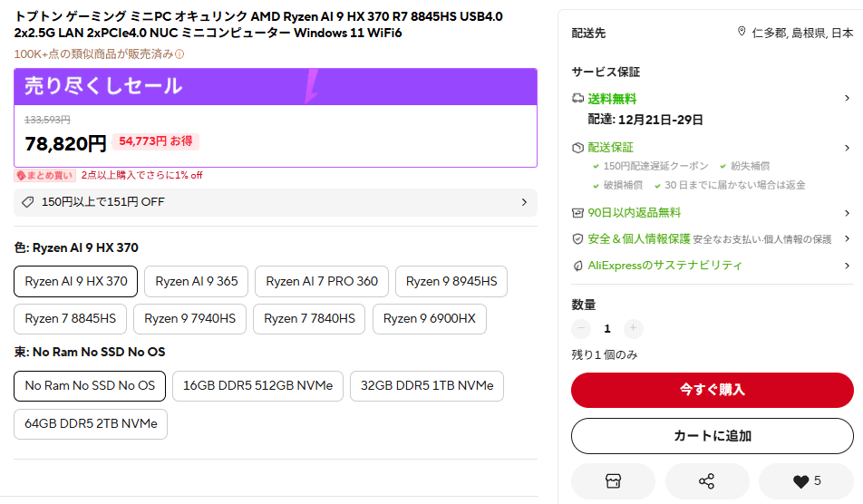
Task: Click the まとめ買い bundle deal badge
Action: (44, 176)
